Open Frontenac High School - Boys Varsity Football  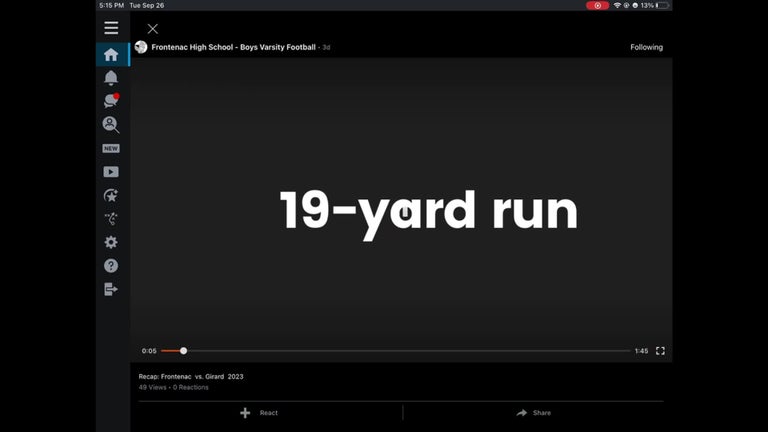[233, 47]
